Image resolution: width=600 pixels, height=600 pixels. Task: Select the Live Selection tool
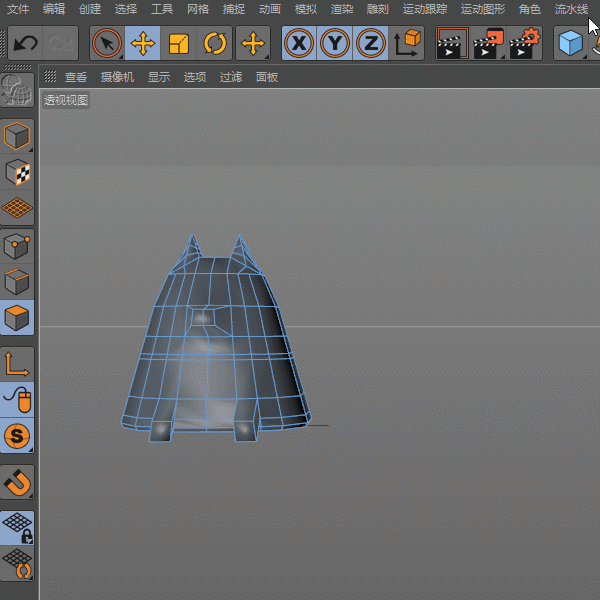point(107,43)
